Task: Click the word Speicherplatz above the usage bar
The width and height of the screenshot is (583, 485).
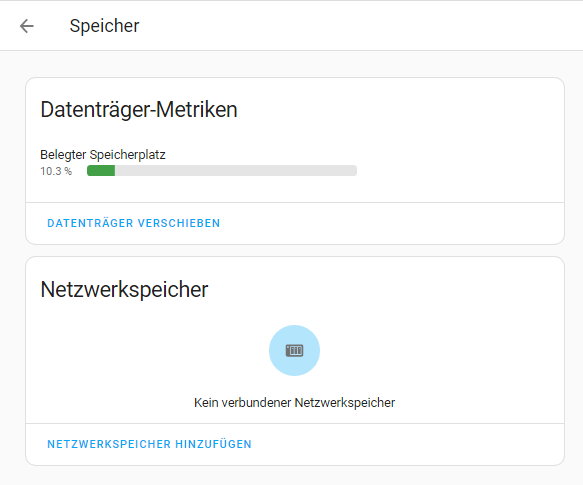Action: [128, 155]
